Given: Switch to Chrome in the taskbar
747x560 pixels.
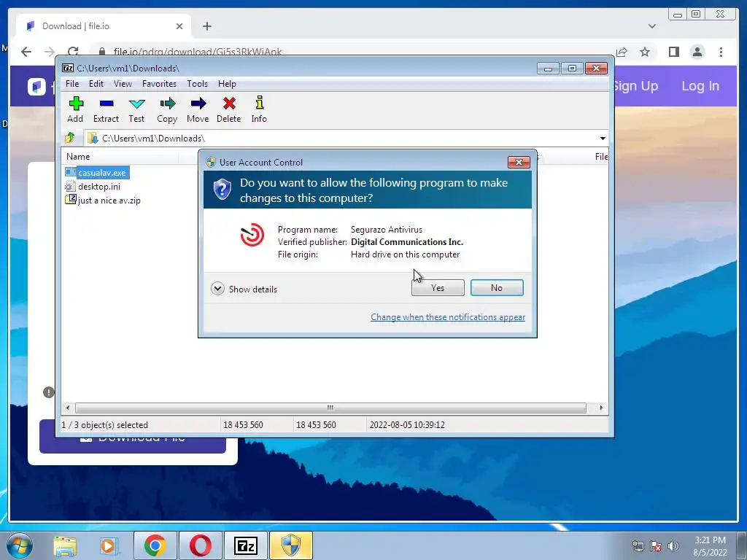Looking at the screenshot, I should 155,545.
